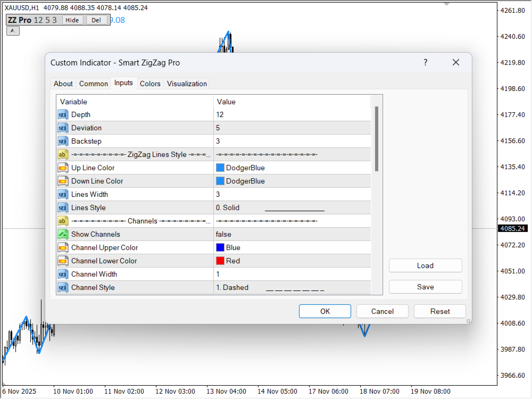Click the dialog resize grip corner

[x=468, y=321]
